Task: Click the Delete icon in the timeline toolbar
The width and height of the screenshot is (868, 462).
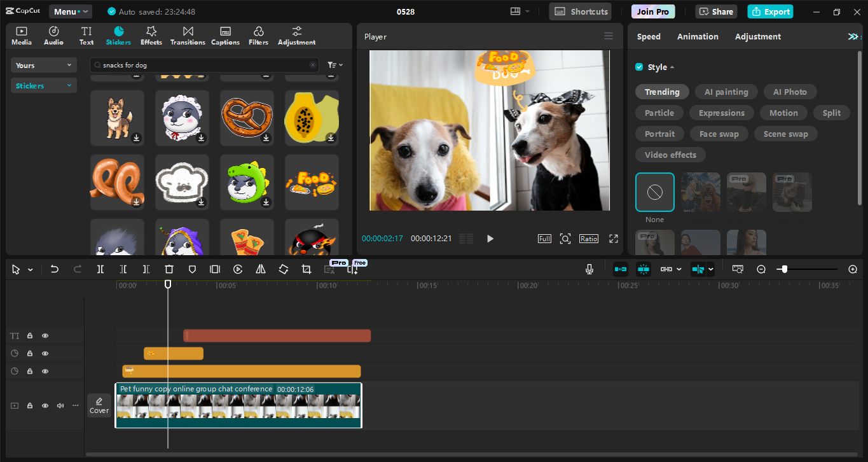Action: pyautogui.click(x=169, y=269)
